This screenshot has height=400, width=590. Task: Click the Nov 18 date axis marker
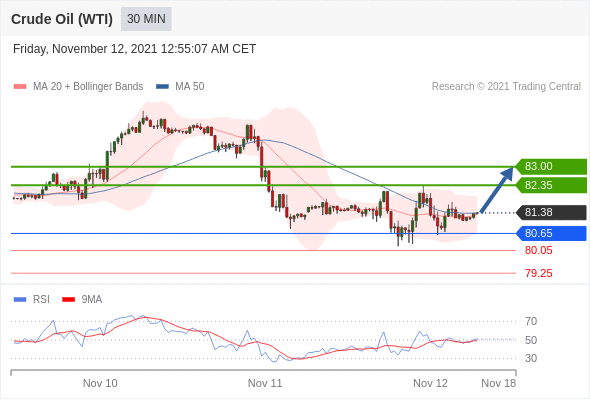pyautogui.click(x=499, y=383)
